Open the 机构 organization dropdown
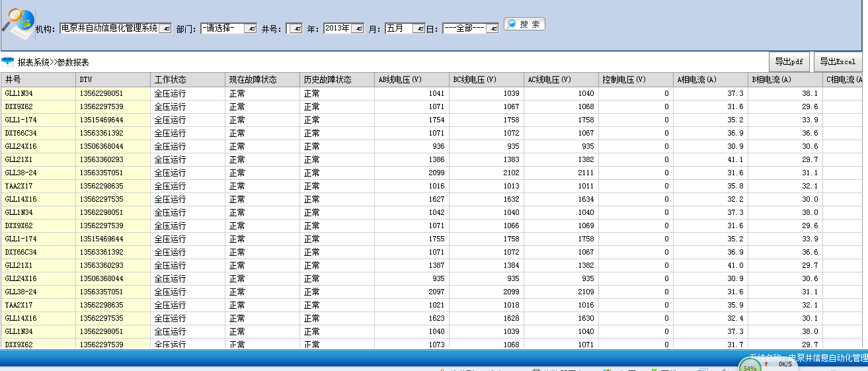868x371 pixels. [x=165, y=28]
